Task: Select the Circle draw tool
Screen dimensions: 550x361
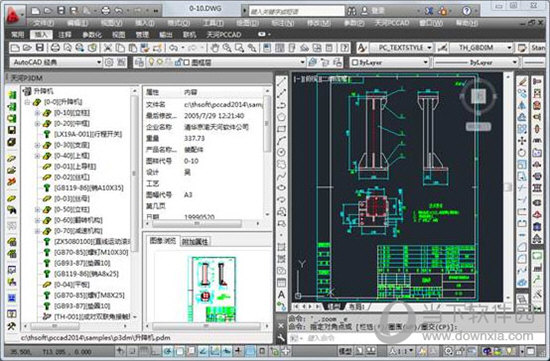Action: point(281,152)
